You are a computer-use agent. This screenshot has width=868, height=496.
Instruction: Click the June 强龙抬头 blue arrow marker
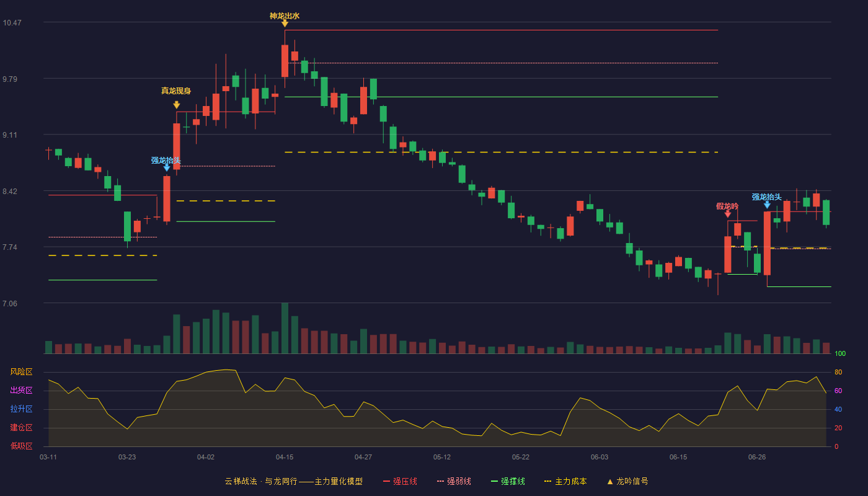pos(767,205)
